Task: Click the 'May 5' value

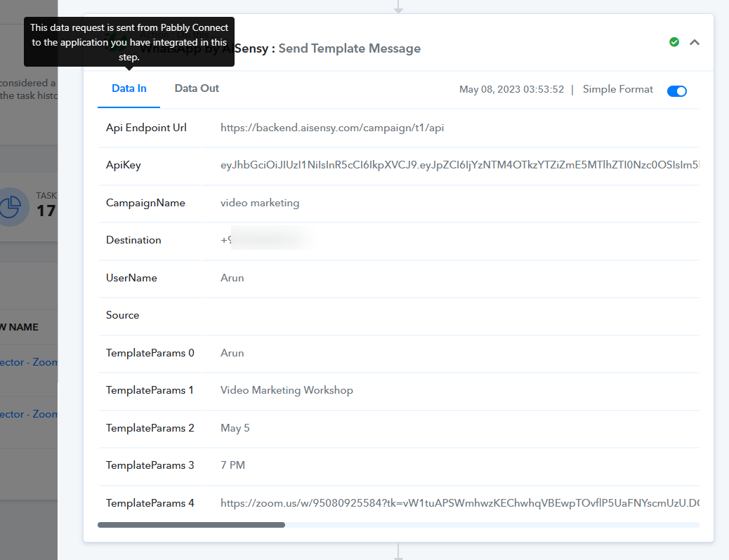Action: click(235, 428)
